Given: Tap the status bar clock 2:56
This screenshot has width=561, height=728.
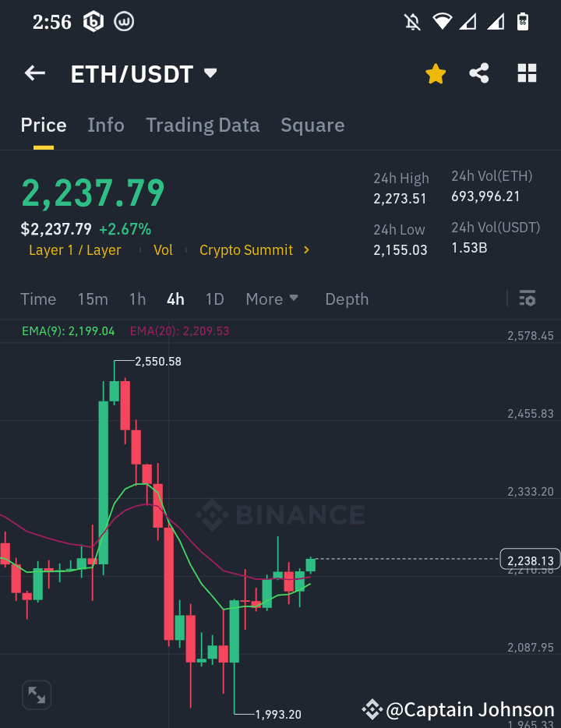Looking at the screenshot, I should (52, 22).
